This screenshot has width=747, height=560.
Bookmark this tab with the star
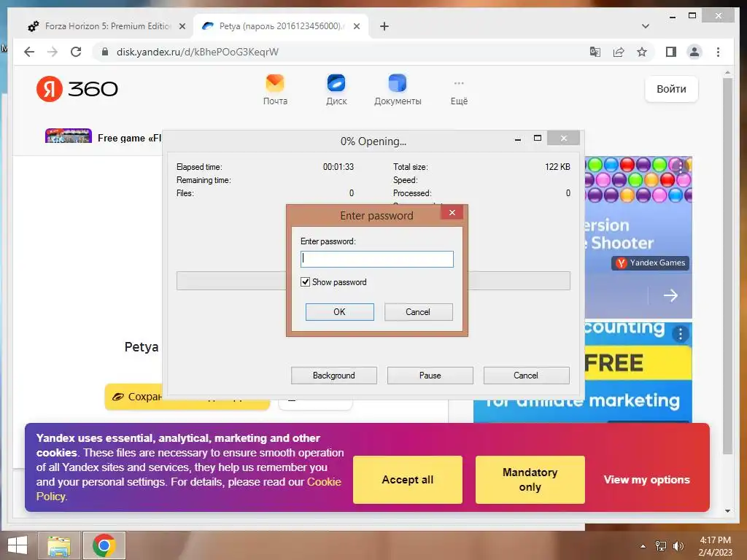(642, 52)
